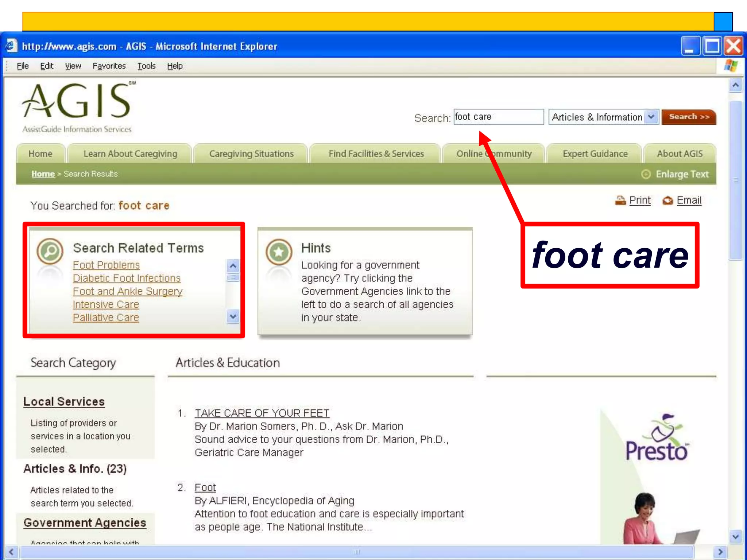Click the Print icon
Screen dimensions: 747x560
pyautogui.click(x=620, y=200)
